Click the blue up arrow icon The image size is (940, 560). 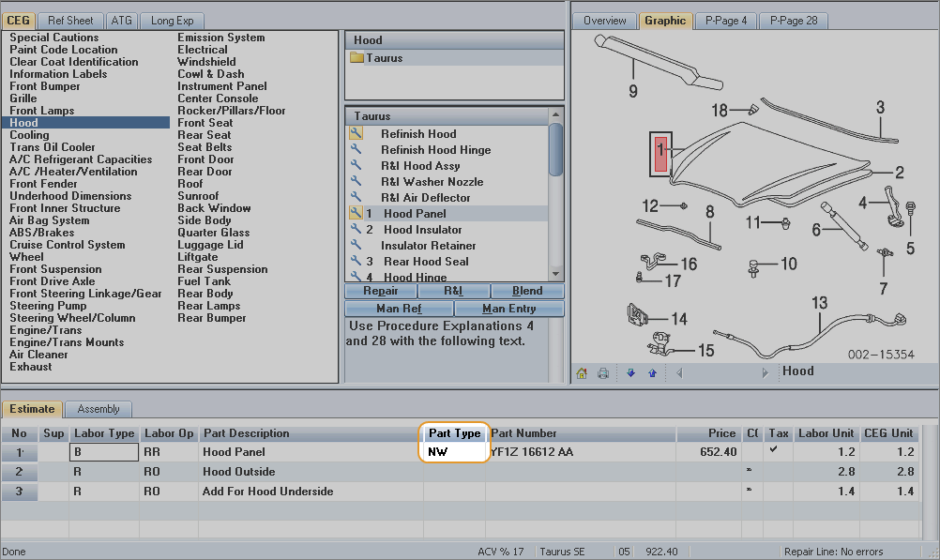click(x=652, y=372)
